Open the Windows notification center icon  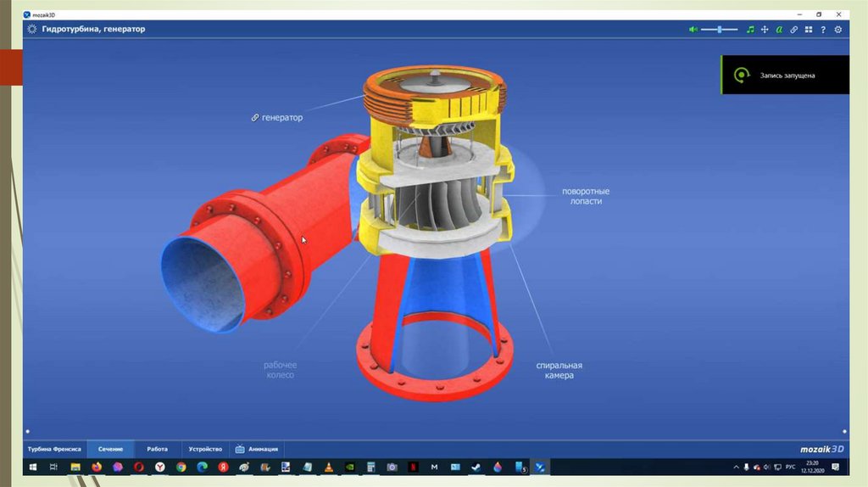pyautogui.click(x=836, y=467)
